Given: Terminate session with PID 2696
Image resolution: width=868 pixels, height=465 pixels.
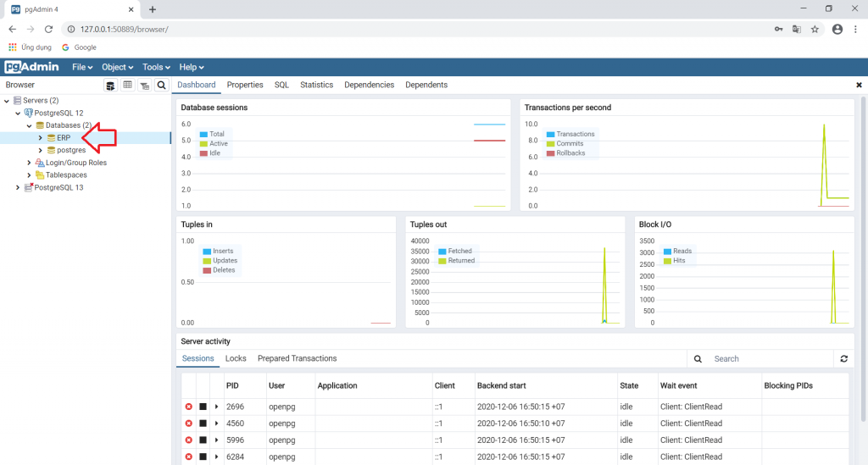Looking at the screenshot, I should click(189, 407).
